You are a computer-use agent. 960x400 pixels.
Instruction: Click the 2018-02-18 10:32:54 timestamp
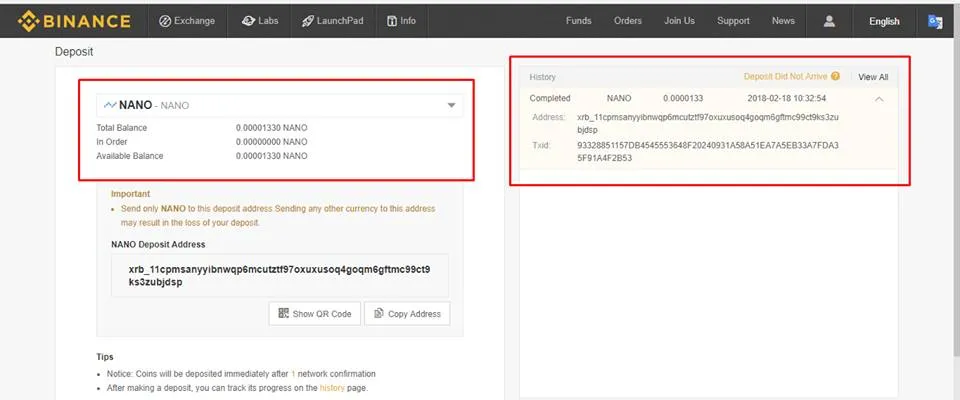point(787,98)
